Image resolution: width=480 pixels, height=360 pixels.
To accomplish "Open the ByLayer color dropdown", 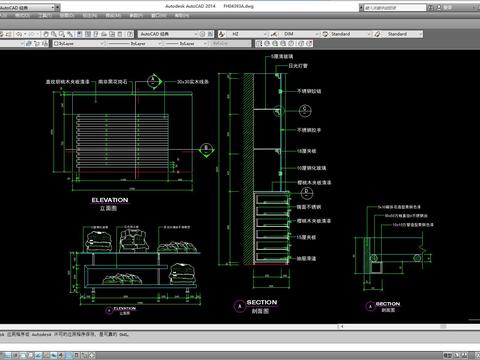I will pos(79,43).
